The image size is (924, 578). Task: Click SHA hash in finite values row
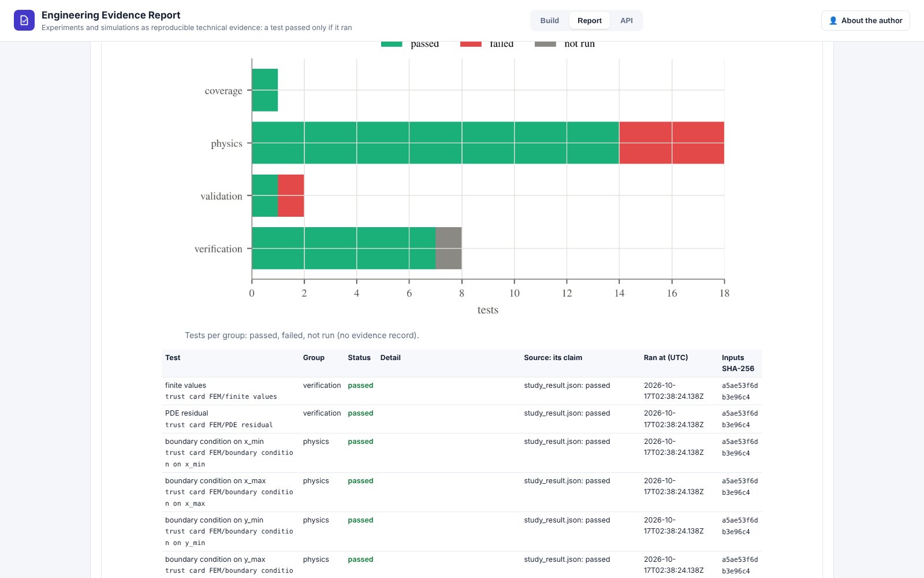click(740, 391)
